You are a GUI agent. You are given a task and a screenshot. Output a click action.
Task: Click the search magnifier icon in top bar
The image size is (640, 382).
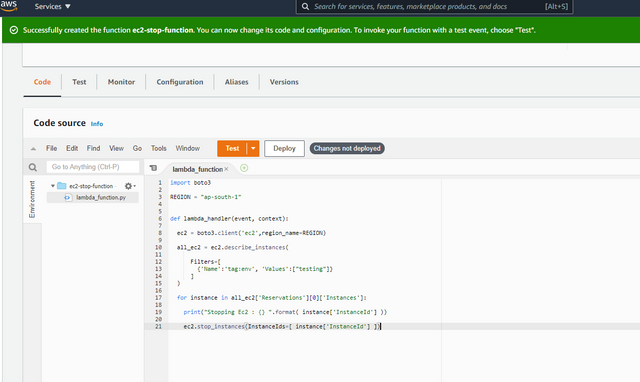[305, 7]
